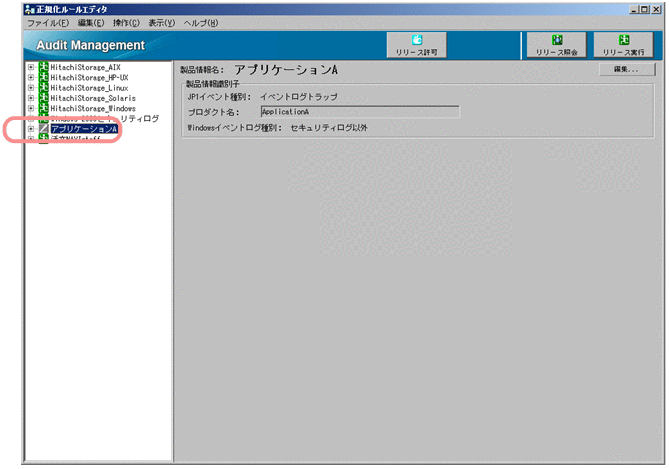
Task: Click the リリース許可 toolbar button
Action: point(416,45)
